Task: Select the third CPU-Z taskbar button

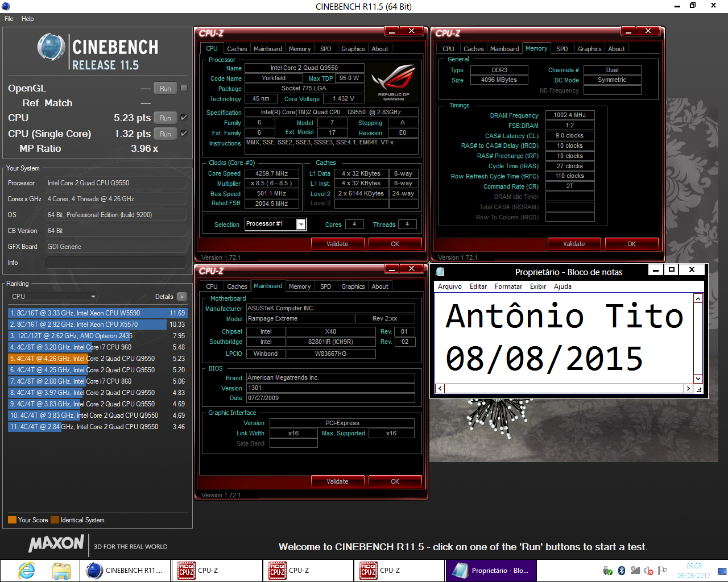Action: click(x=399, y=570)
